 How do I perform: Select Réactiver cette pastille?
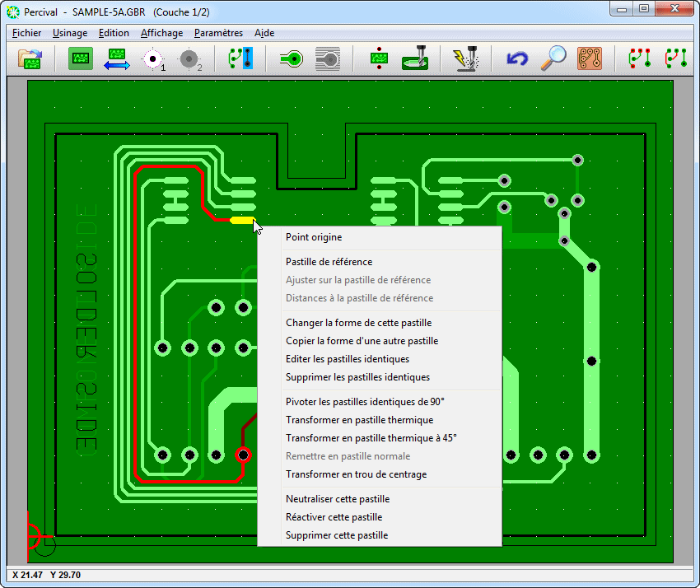point(380,517)
